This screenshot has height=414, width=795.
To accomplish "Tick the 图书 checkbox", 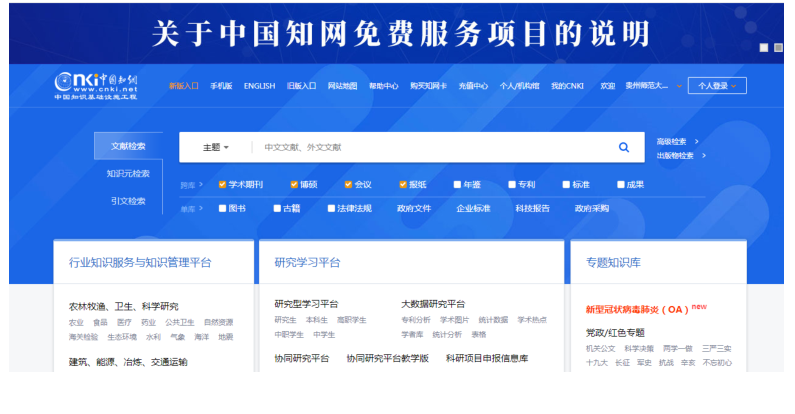I will (x=223, y=208).
